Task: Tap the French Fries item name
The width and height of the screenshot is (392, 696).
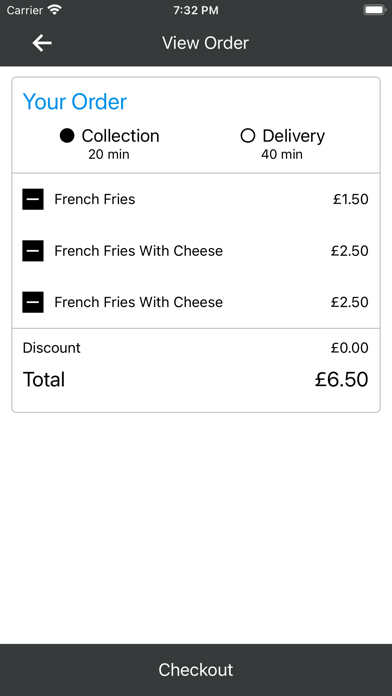Action: click(x=95, y=199)
